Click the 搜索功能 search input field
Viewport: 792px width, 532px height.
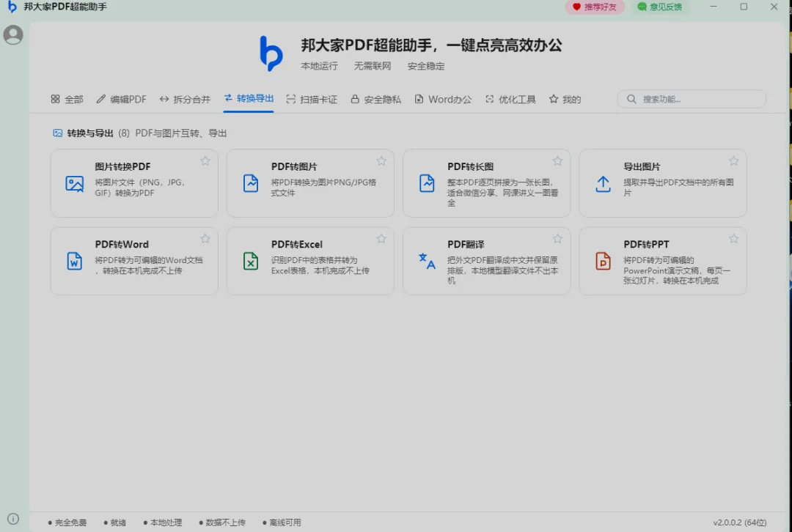(x=692, y=99)
